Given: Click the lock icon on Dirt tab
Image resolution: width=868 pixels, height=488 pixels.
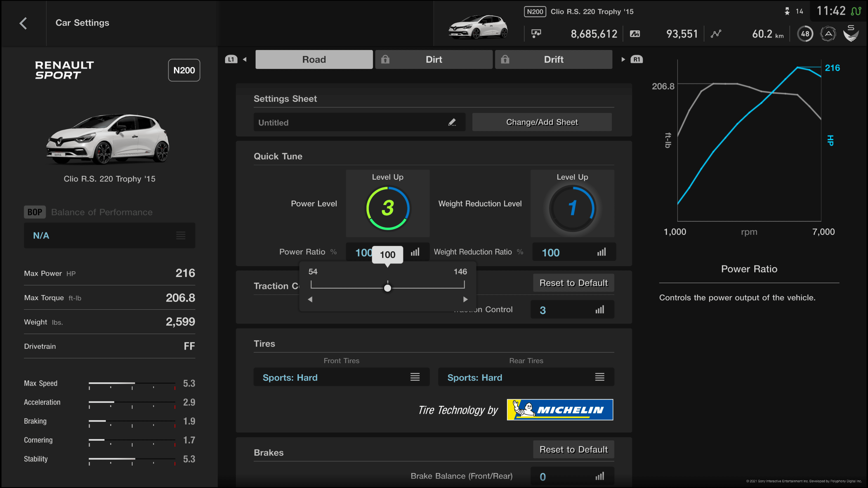Looking at the screenshot, I should (x=385, y=59).
